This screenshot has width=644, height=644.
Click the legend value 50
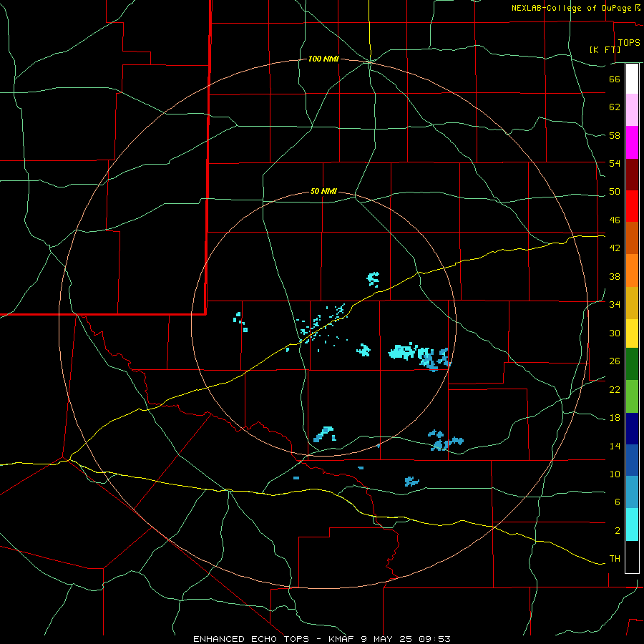(x=615, y=192)
